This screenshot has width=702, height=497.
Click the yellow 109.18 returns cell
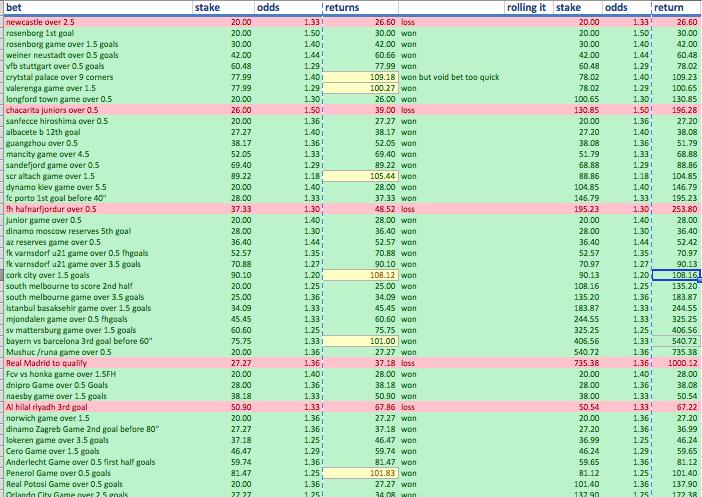(360, 77)
